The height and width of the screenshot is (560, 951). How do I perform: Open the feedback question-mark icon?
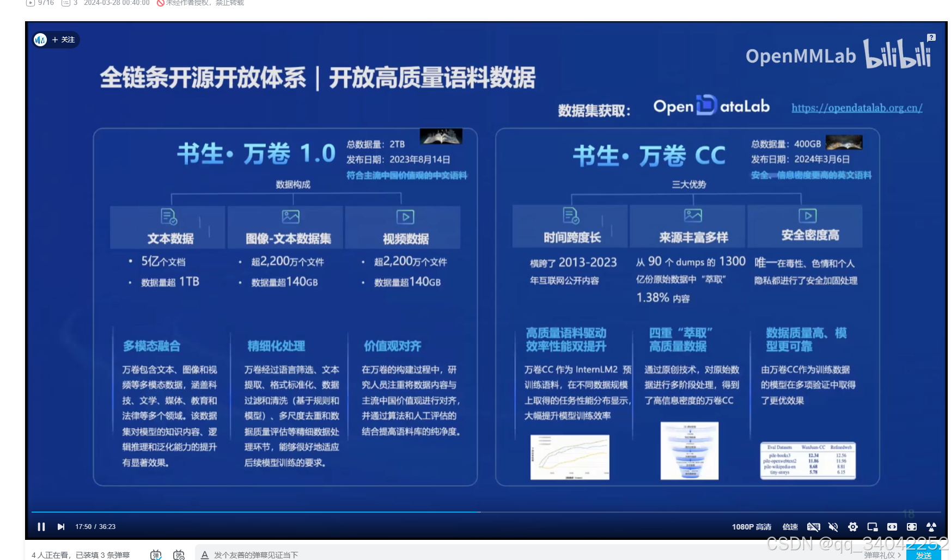click(x=931, y=38)
